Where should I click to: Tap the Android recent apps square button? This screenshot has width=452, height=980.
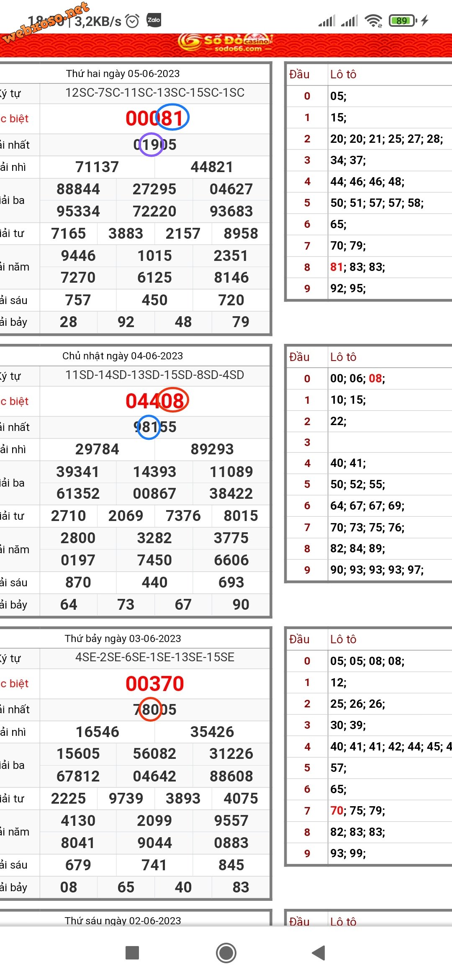pos(132,953)
